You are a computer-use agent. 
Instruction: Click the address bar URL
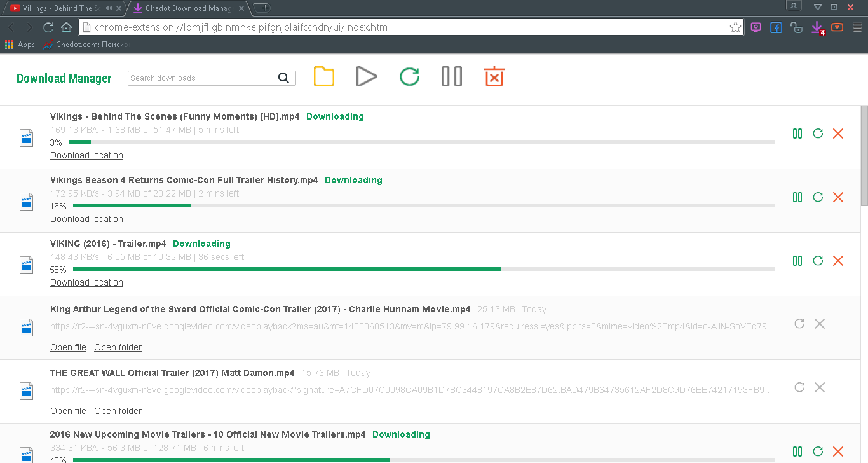click(x=241, y=27)
